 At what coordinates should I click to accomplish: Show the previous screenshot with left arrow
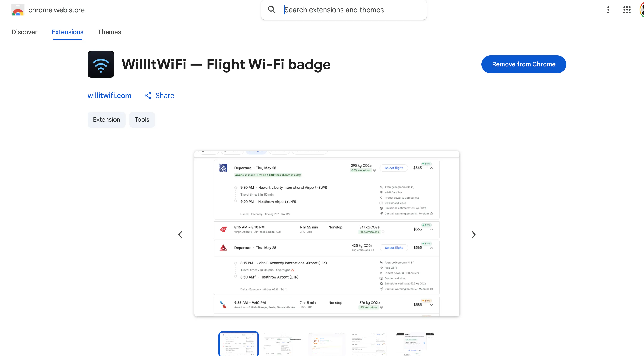[180, 235]
